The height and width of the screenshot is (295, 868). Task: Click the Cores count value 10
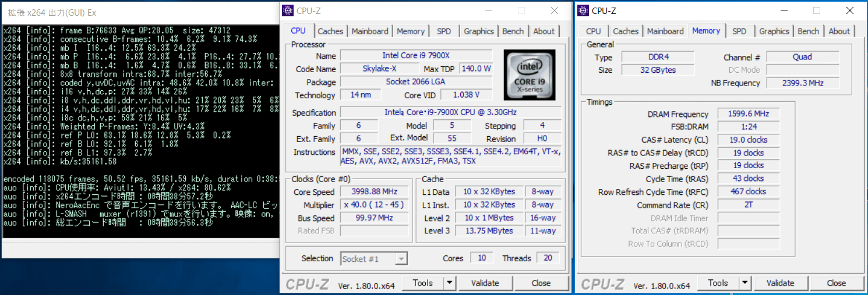click(x=482, y=258)
